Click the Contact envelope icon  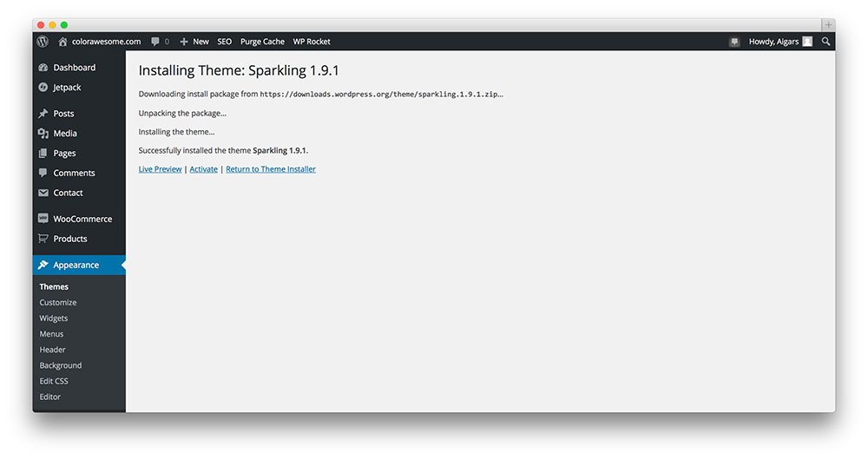coord(43,193)
